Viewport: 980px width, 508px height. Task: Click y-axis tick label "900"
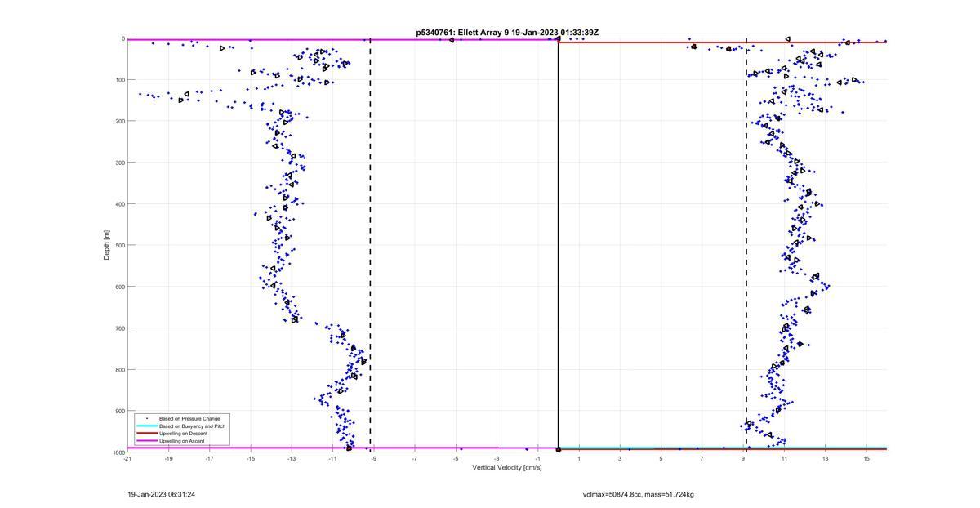[x=119, y=411]
